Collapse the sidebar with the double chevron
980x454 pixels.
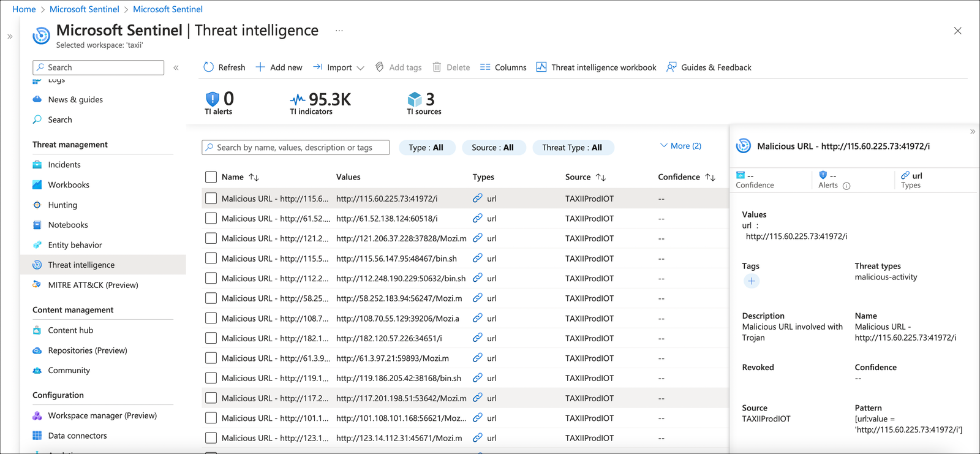(x=176, y=67)
